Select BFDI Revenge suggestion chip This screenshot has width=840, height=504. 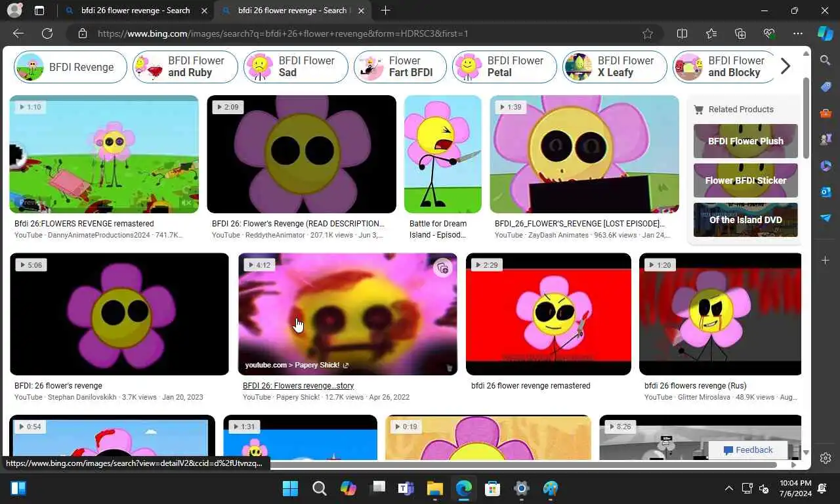[x=70, y=67]
